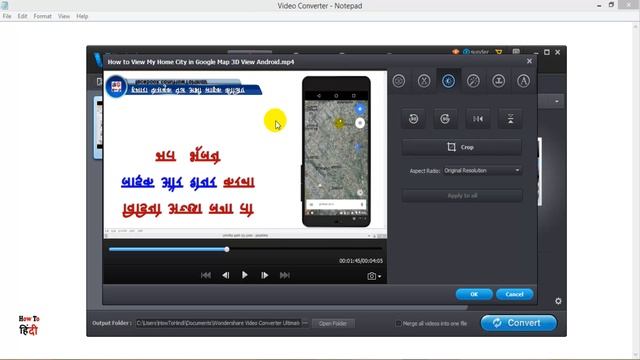This screenshot has height=360, width=640.
Task: Play the preview video
Action: tap(244, 275)
